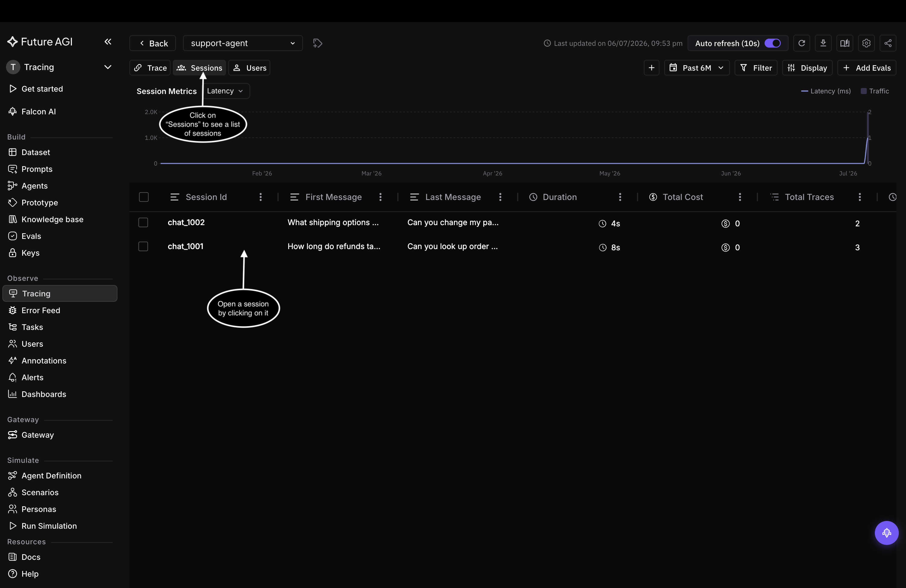The height and width of the screenshot is (588, 906).
Task: Collapse the sidebar with double-chevron icon
Action: point(108,41)
